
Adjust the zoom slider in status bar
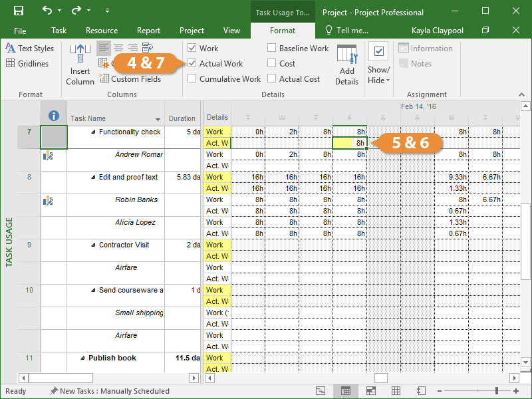(x=496, y=391)
